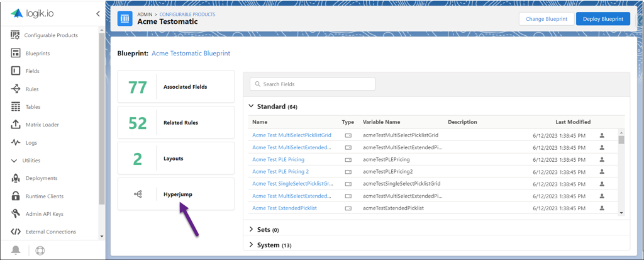Open Acme Test ExtendedPicklist field
The height and width of the screenshot is (260, 644).
click(284, 208)
